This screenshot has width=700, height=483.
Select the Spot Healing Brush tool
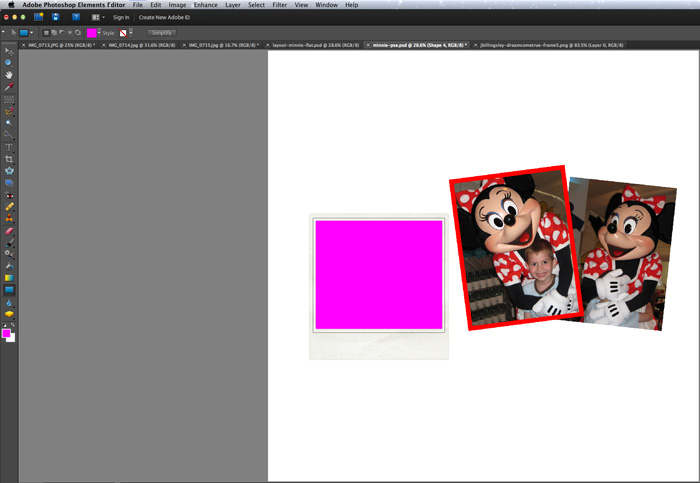pyautogui.click(x=8, y=207)
